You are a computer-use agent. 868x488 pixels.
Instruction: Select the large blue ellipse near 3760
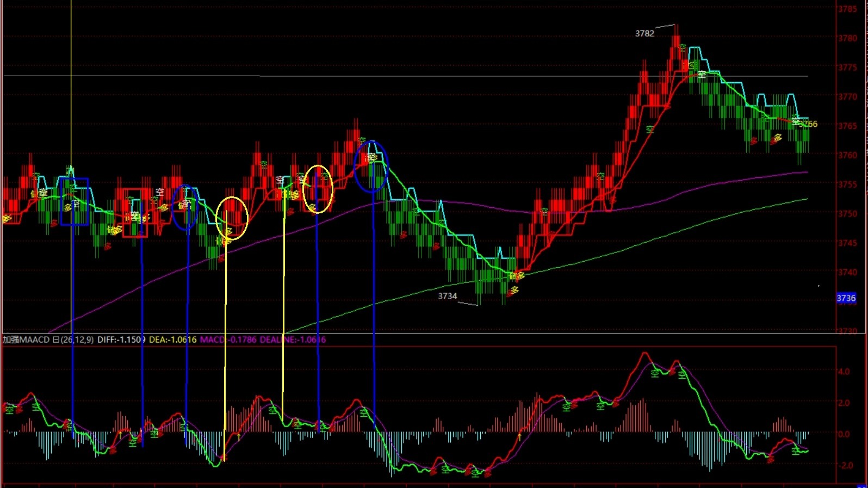[x=371, y=166]
